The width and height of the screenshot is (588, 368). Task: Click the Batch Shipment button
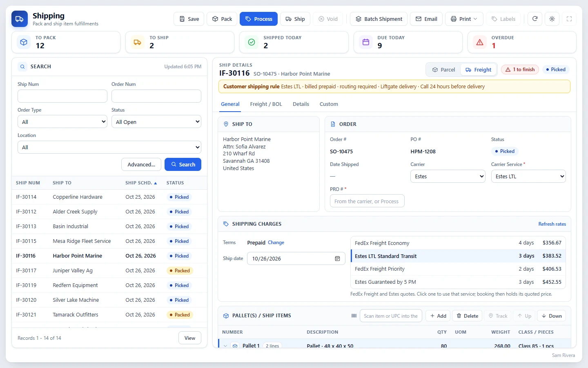tap(379, 19)
